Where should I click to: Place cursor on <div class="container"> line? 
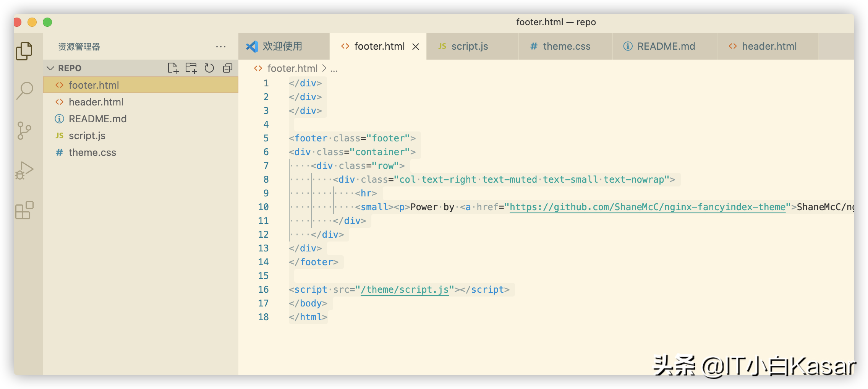352,152
